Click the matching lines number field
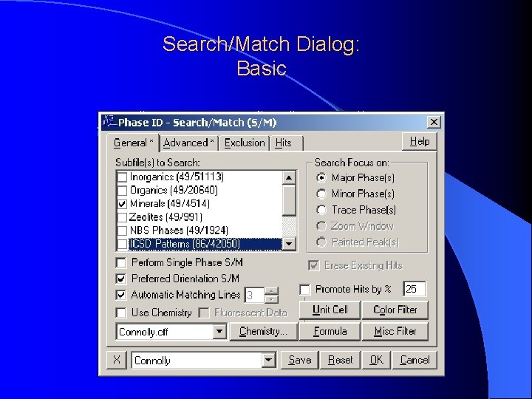Screen dimensions: 532x399 pos(254,295)
